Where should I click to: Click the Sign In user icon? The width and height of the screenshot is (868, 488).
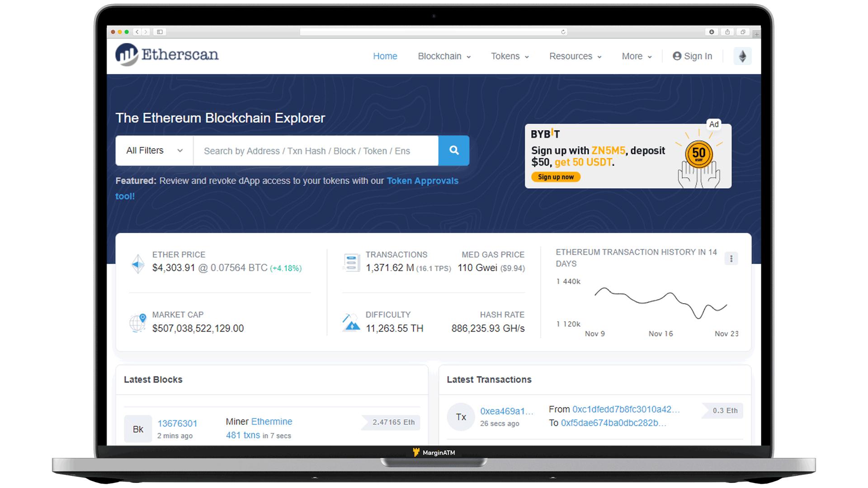point(677,56)
